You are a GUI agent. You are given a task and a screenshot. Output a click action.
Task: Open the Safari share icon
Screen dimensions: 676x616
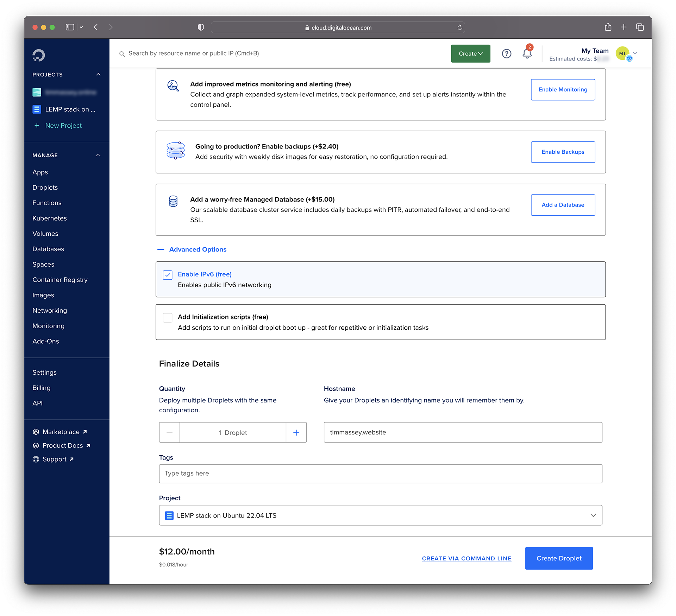click(x=608, y=27)
